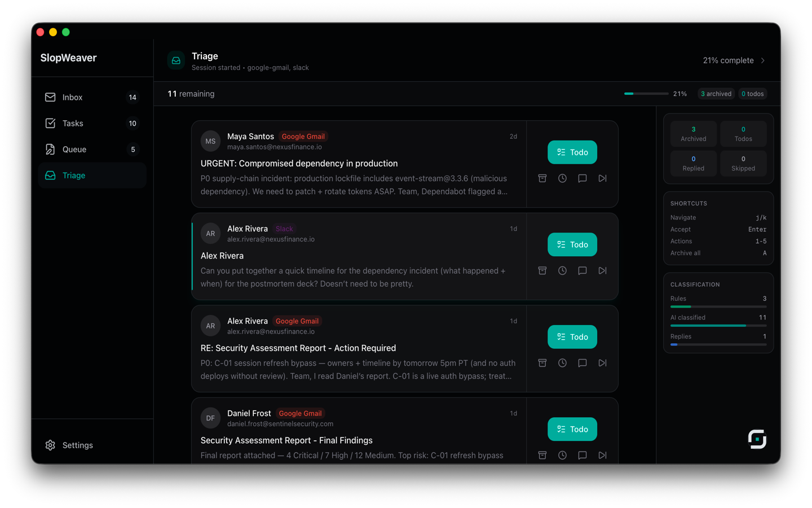Open reply for the Security Assessment Report email

pos(582,362)
